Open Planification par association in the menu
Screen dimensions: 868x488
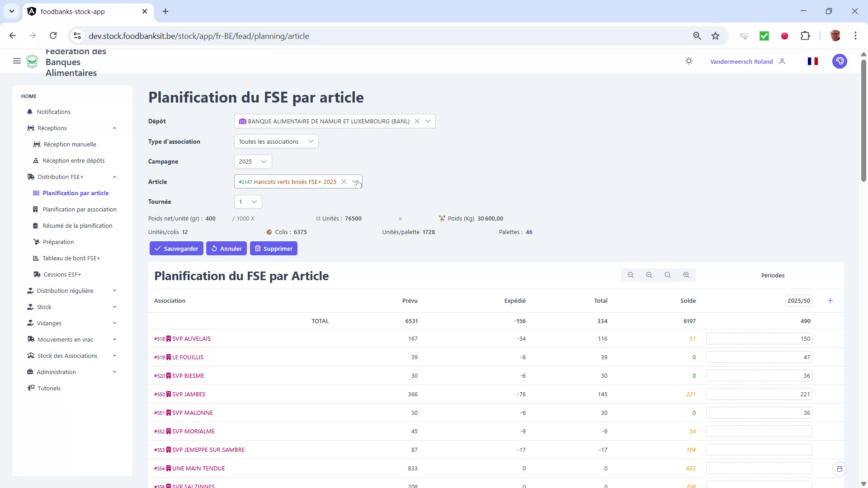(80, 209)
